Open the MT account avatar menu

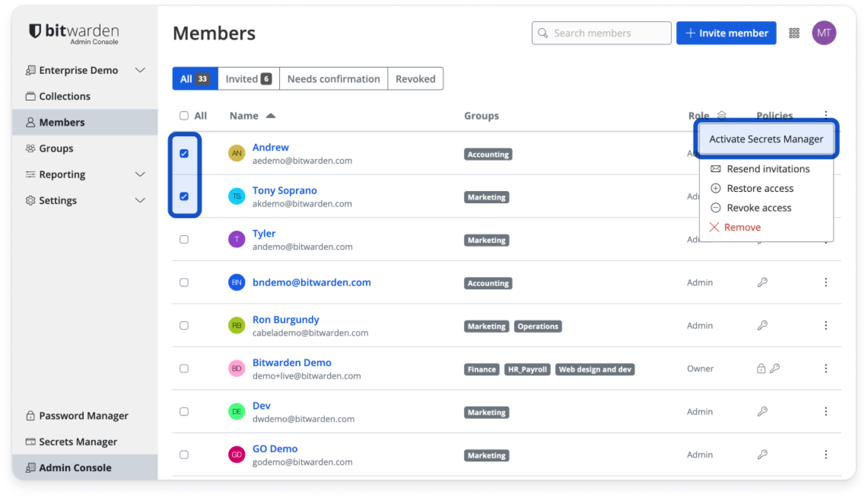click(824, 33)
